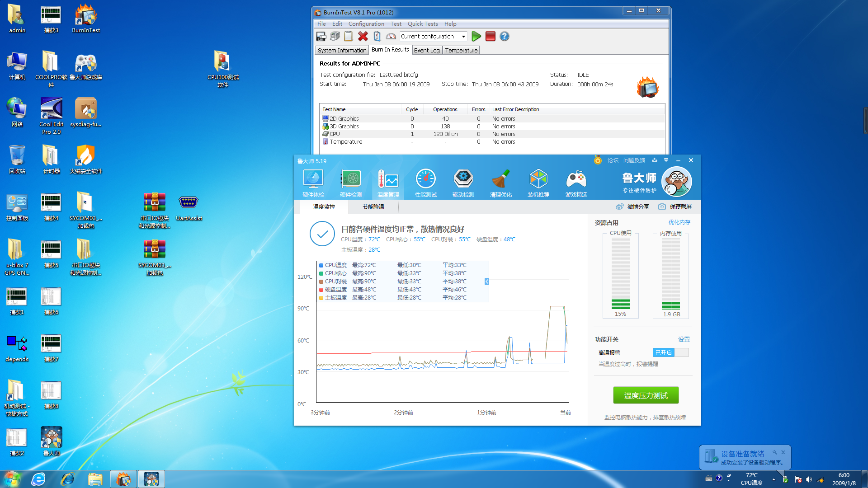The height and width of the screenshot is (488, 868).
Task: Open the 游戏精选 gamepad icon
Action: tap(576, 183)
